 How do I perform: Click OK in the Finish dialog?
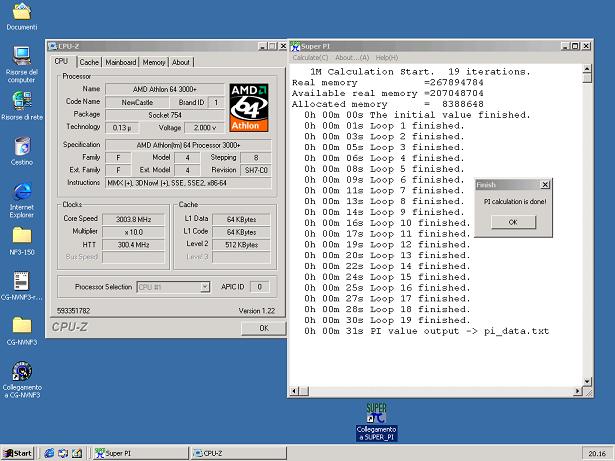(x=513, y=222)
